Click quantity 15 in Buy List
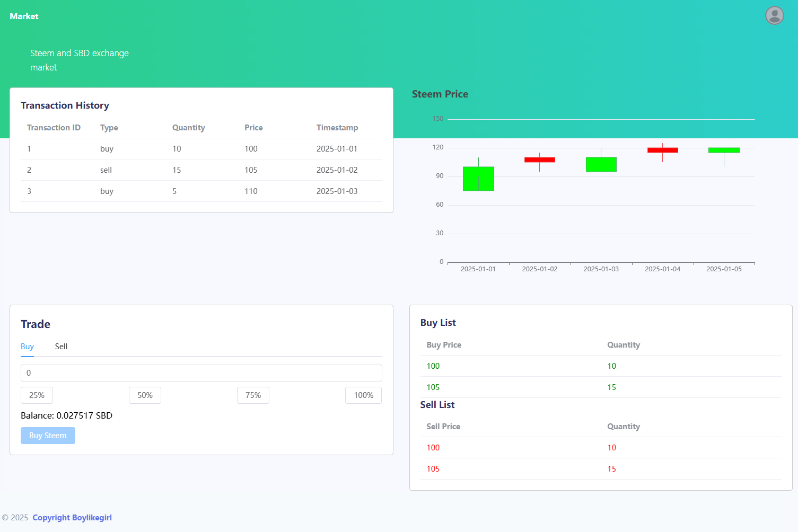Image resolution: width=798 pixels, height=532 pixels. click(612, 387)
